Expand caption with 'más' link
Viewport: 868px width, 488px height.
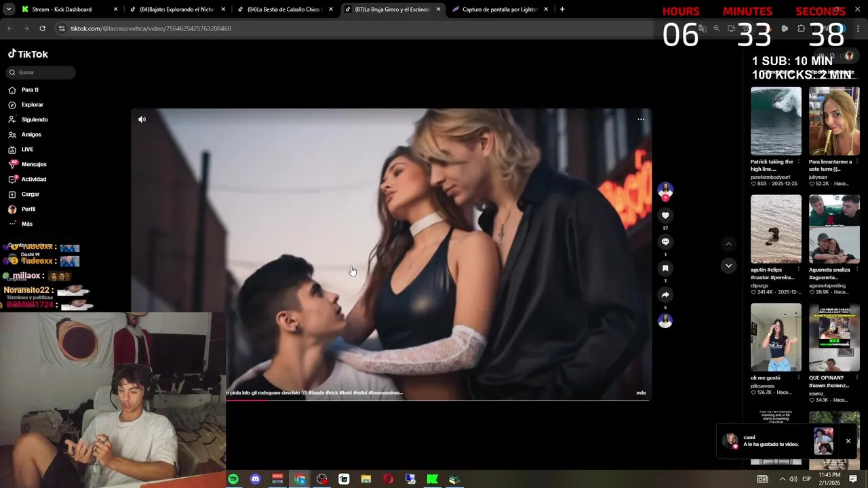(x=641, y=393)
